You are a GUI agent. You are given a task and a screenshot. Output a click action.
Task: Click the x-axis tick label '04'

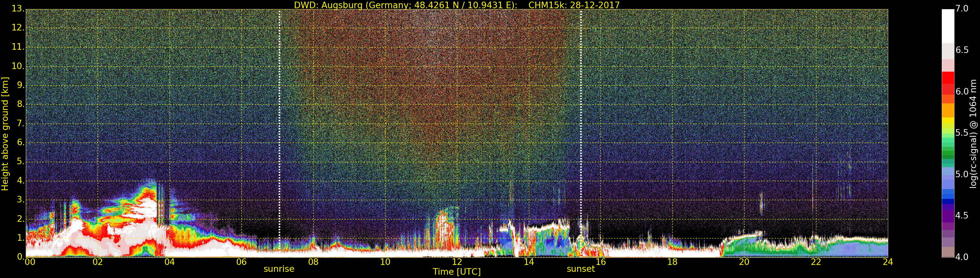(170, 262)
